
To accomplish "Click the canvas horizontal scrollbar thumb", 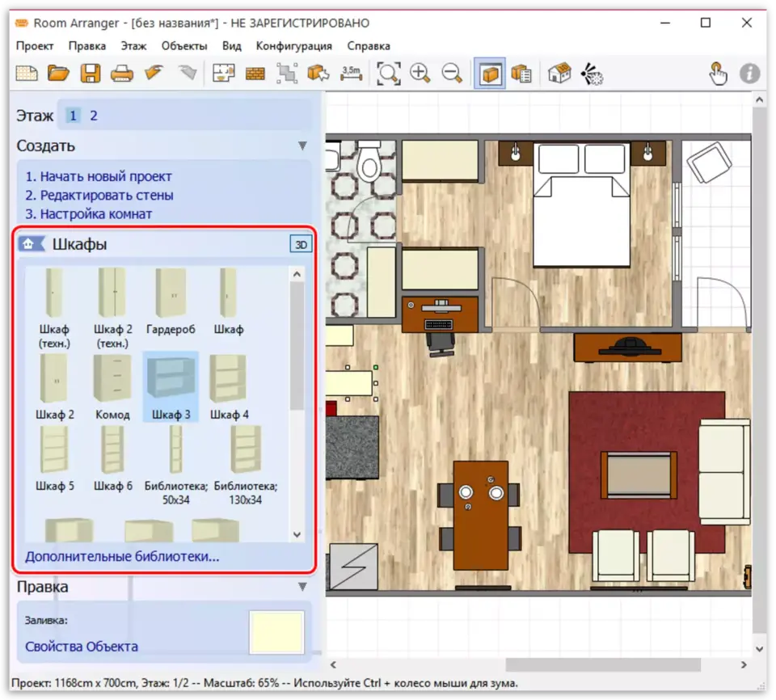I will [x=603, y=665].
